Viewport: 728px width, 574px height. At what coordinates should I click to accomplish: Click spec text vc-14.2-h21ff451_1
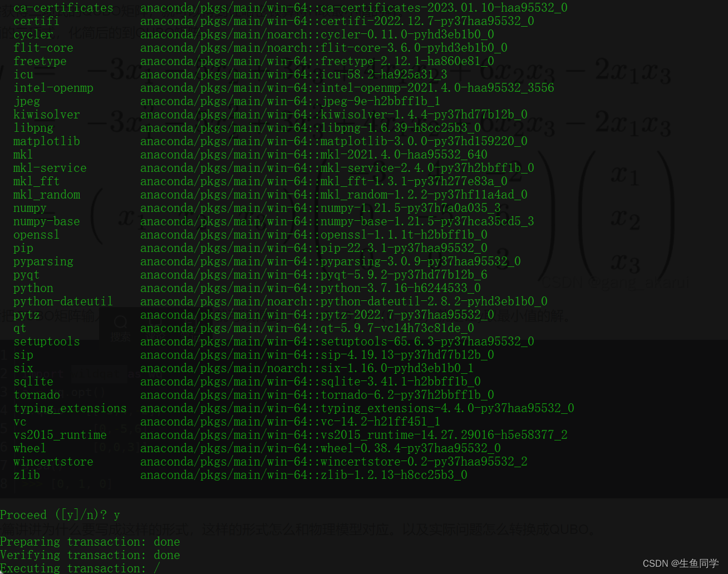point(381,422)
